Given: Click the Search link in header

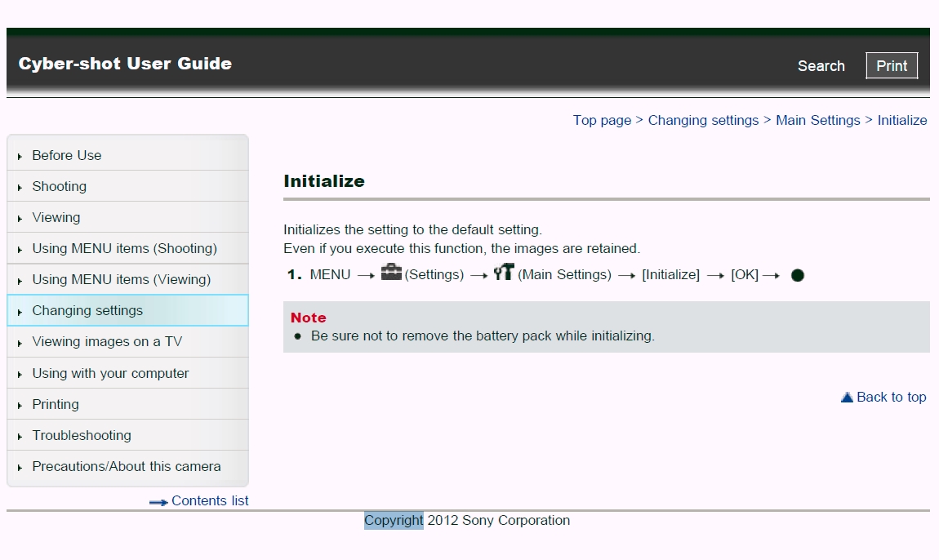Looking at the screenshot, I should click(821, 66).
